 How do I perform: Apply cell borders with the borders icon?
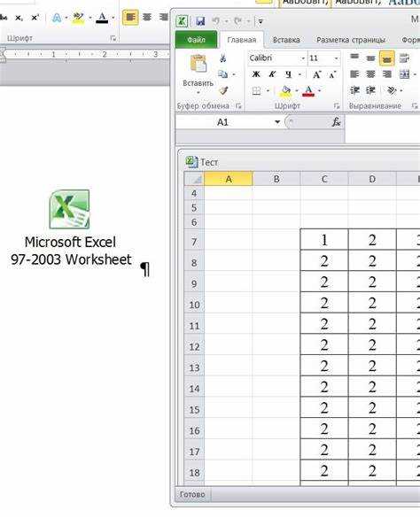click(256, 90)
